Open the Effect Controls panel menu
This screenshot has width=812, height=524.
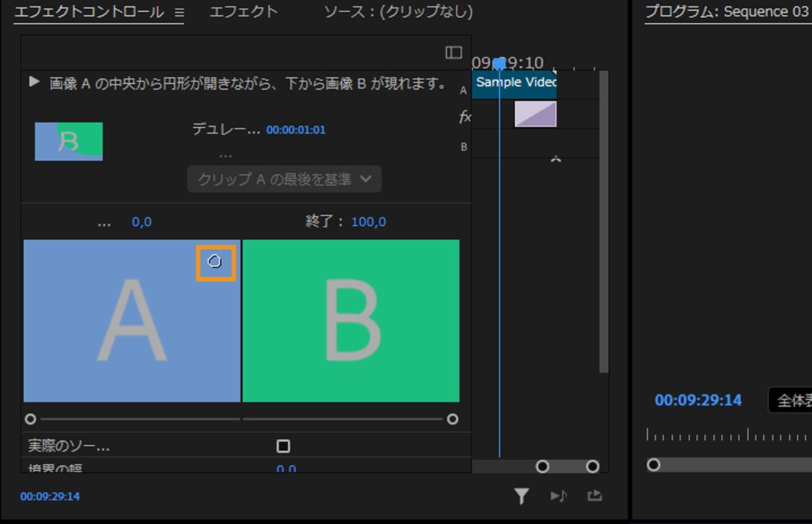[x=178, y=12]
